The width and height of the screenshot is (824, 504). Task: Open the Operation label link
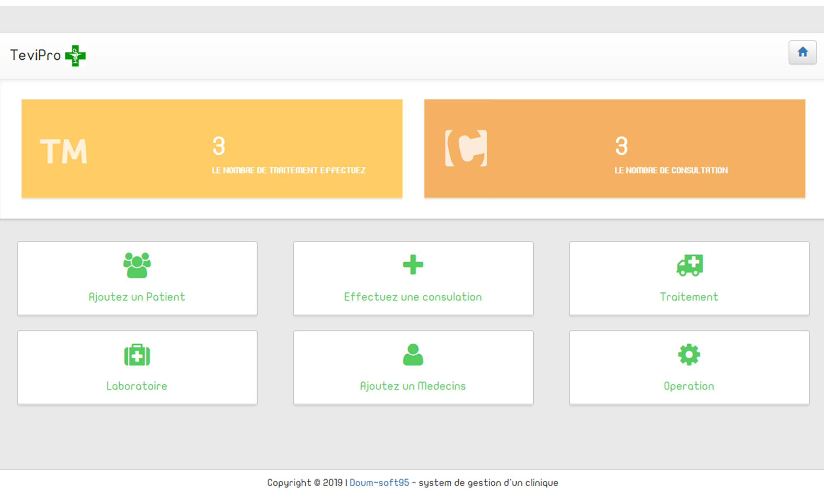point(689,386)
